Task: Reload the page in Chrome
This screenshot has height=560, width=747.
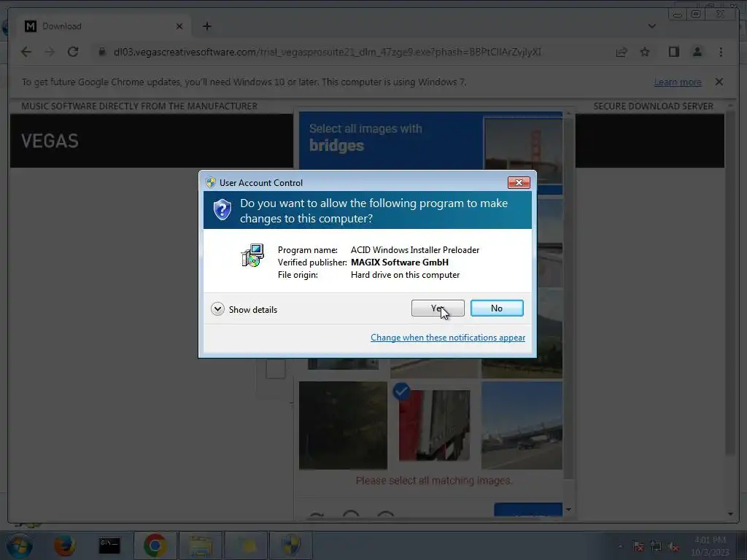Action: tap(73, 52)
